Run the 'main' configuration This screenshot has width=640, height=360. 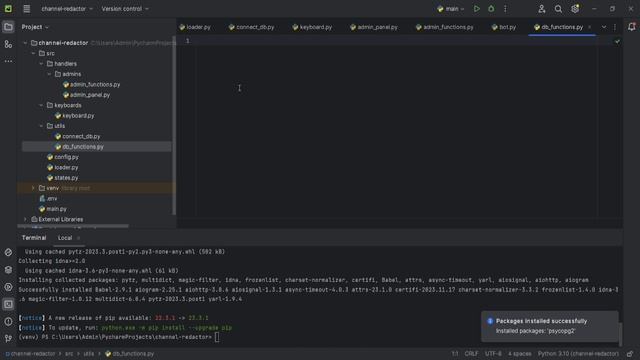click(476, 9)
